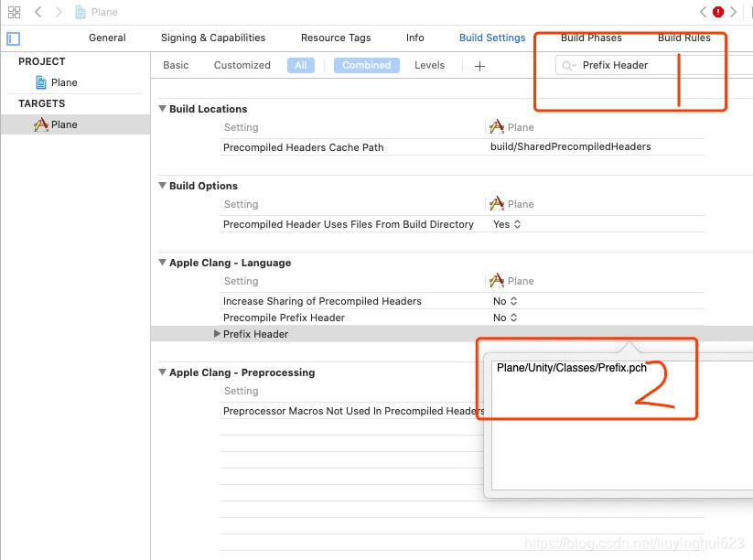
Task: Click the Plane target app icon in sidebar
Action: [41, 124]
